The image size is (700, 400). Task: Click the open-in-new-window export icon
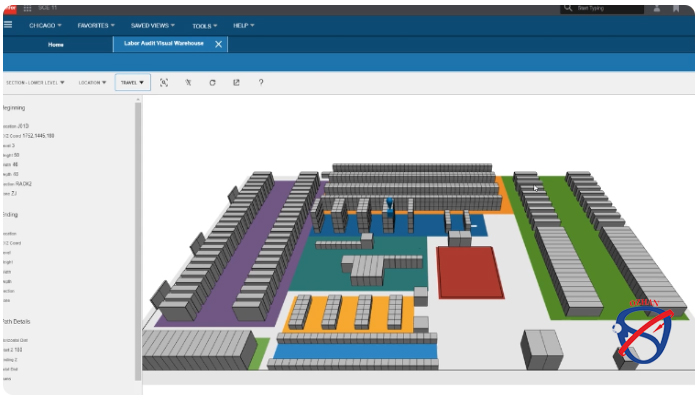coord(236,83)
